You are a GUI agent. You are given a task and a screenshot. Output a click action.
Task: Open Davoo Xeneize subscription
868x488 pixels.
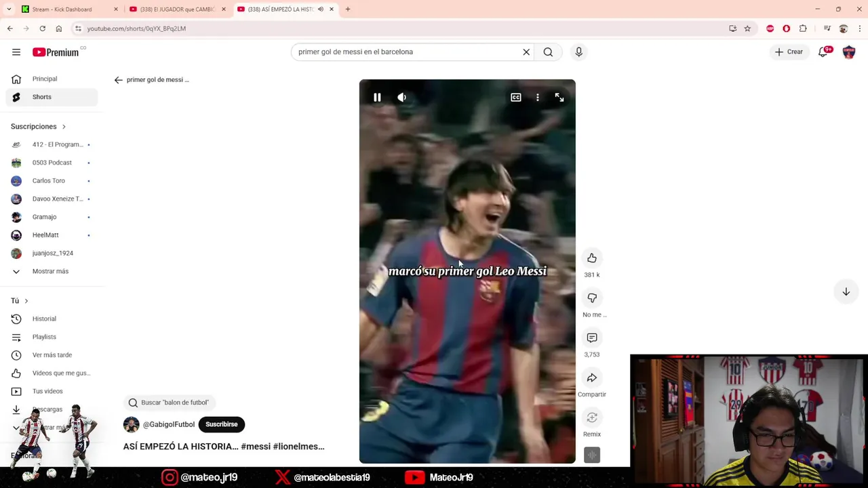click(52, 199)
